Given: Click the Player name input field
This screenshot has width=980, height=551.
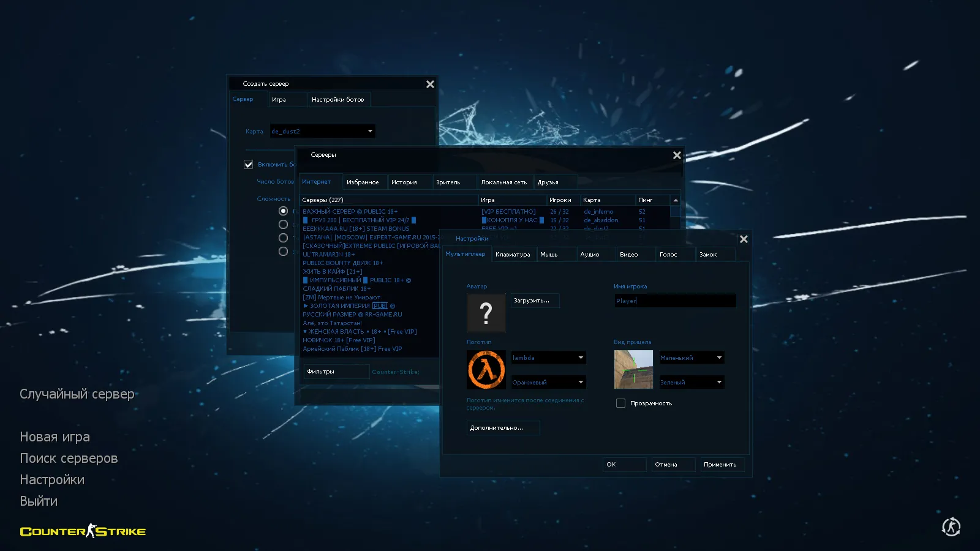Looking at the screenshot, I should (x=674, y=301).
